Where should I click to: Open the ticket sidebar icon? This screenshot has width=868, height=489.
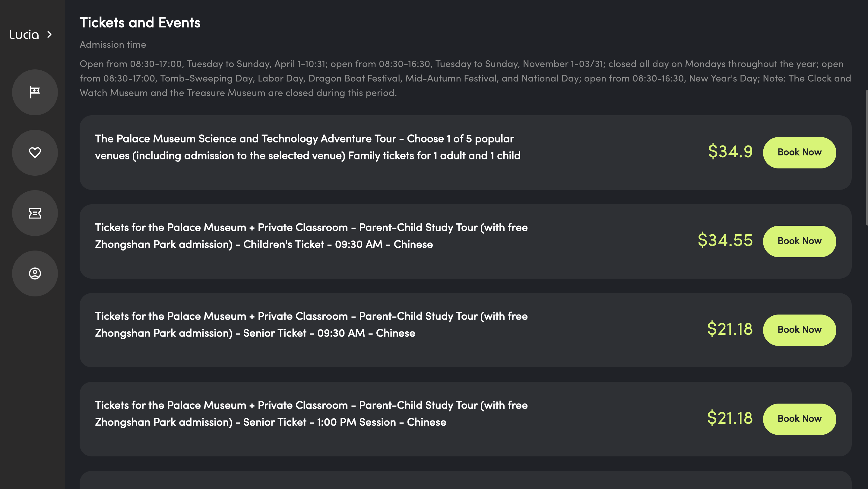click(35, 213)
